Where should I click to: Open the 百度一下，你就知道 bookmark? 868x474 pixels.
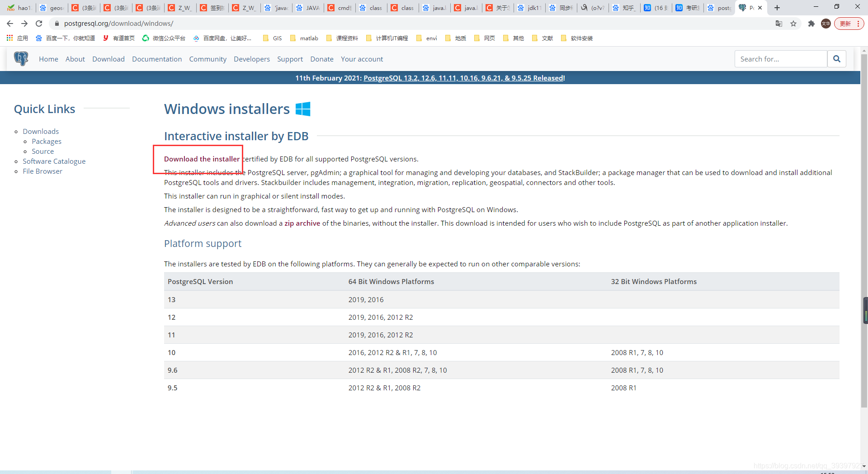tap(66, 38)
